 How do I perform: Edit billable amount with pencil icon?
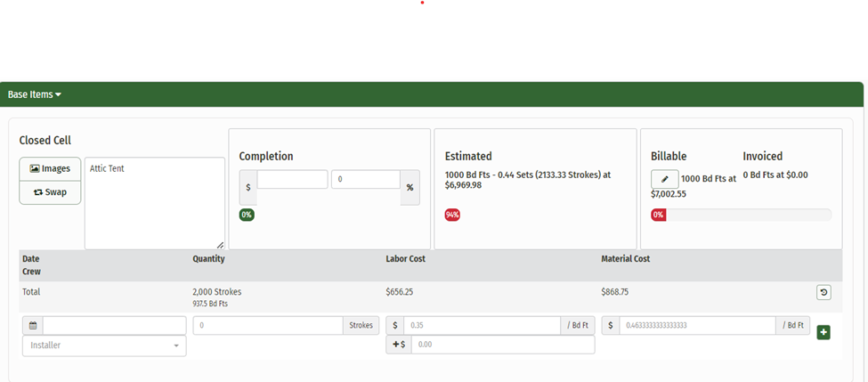tap(664, 179)
